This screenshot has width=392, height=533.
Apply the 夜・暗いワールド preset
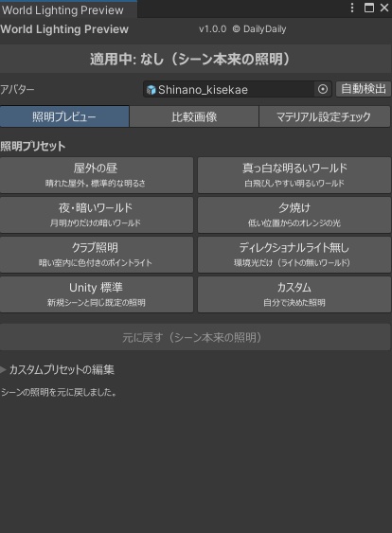pos(97,215)
